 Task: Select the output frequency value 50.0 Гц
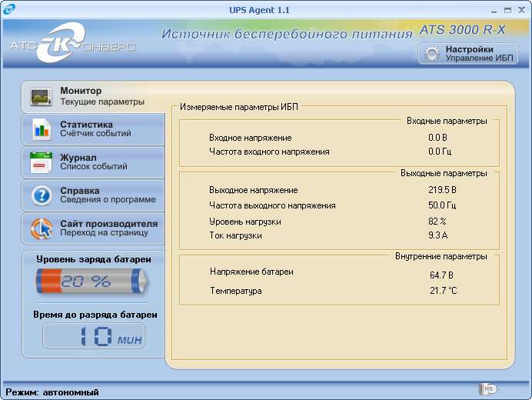(442, 205)
